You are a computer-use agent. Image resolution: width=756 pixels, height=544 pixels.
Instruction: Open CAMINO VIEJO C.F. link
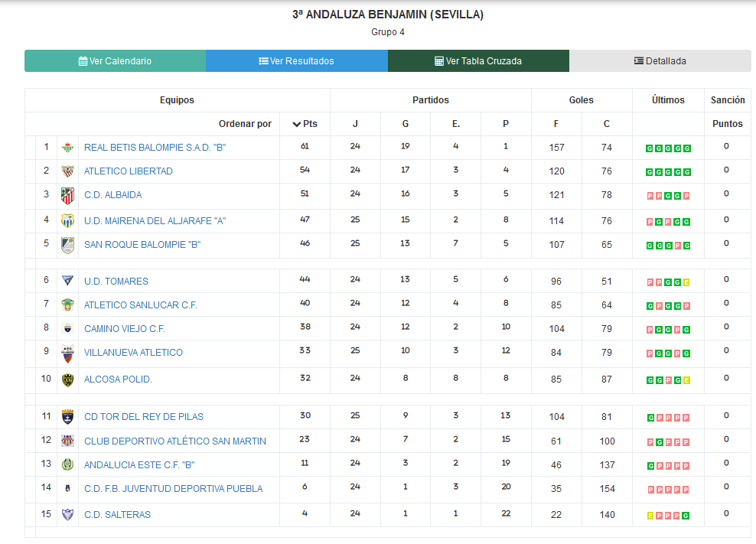(125, 329)
